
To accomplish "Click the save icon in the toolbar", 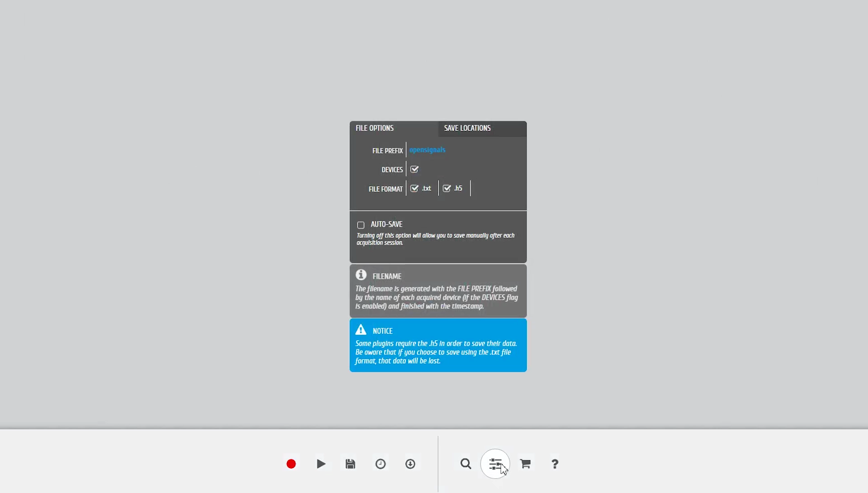I will coord(350,464).
